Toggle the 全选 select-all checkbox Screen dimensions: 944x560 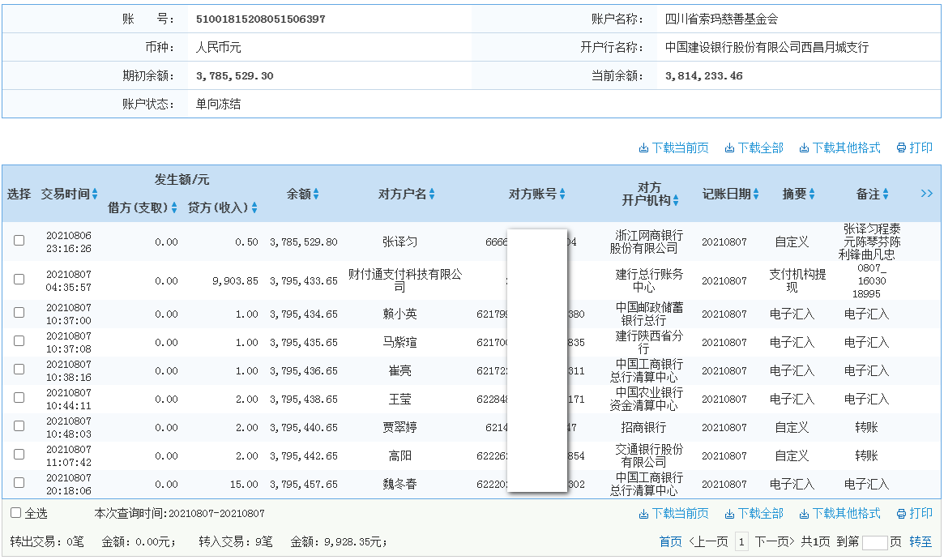click(x=16, y=513)
